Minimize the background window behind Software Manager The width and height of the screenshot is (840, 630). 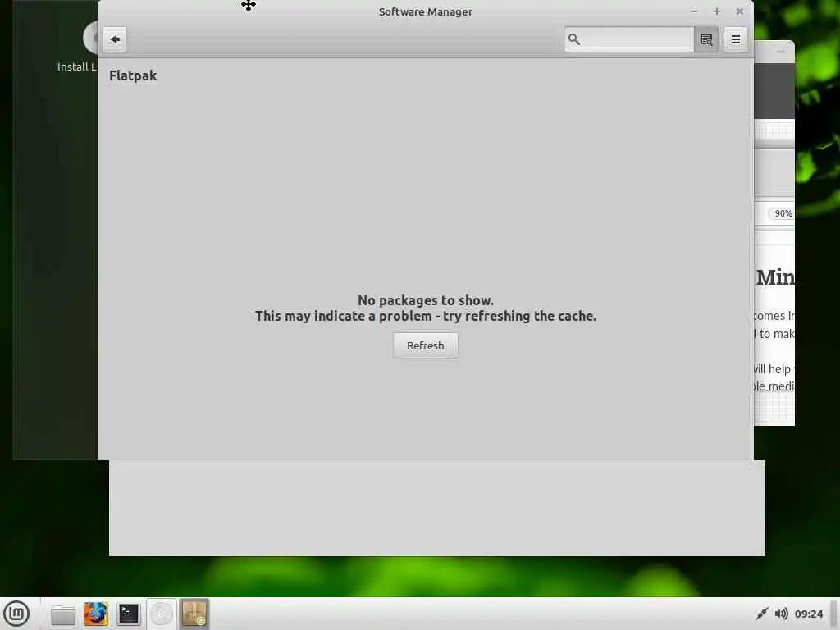[781, 52]
